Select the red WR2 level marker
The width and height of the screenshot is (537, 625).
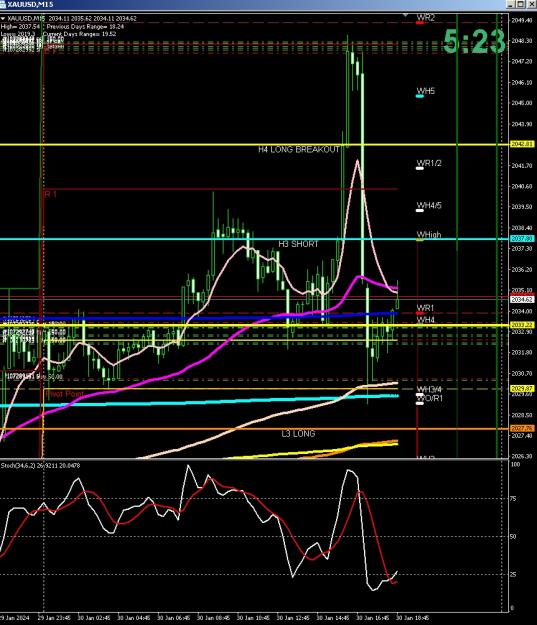point(420,23)
